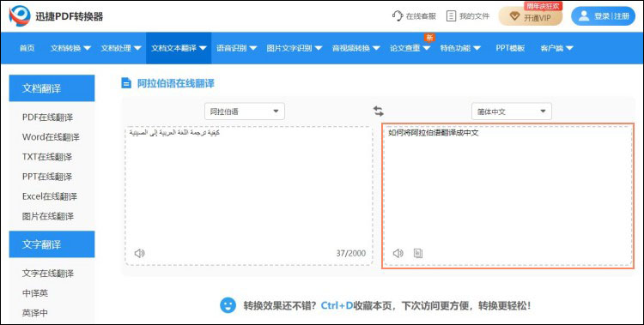644x325 pixels.
Task: Open the PPT模板 page
Action: (510, 48)
